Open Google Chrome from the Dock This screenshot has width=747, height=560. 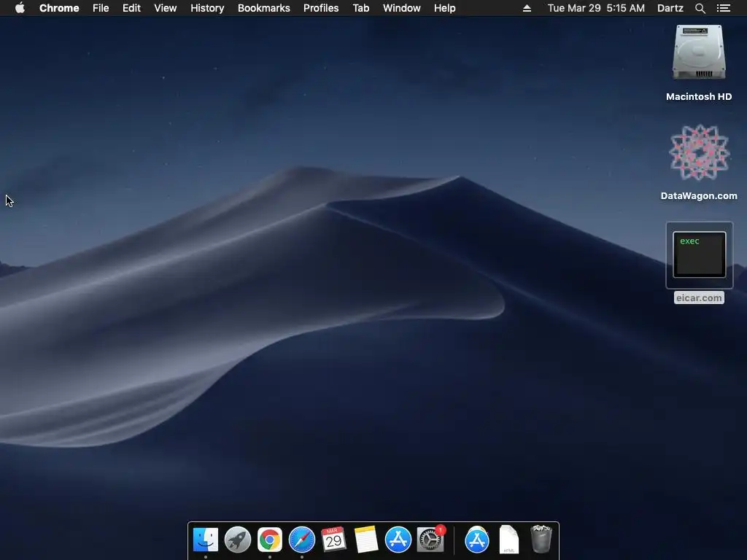tap(270, 540)
